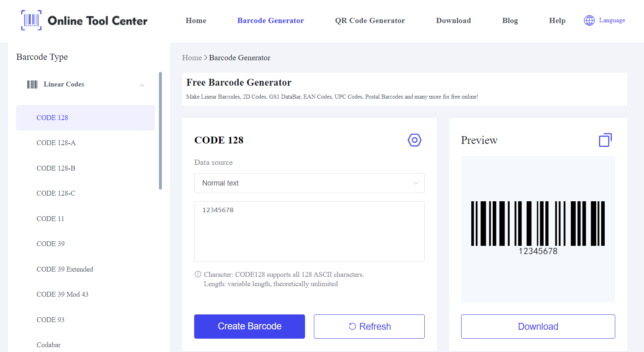
Task: Select CODE 39 Extended barcode type
Action: (x=65, y=269)
